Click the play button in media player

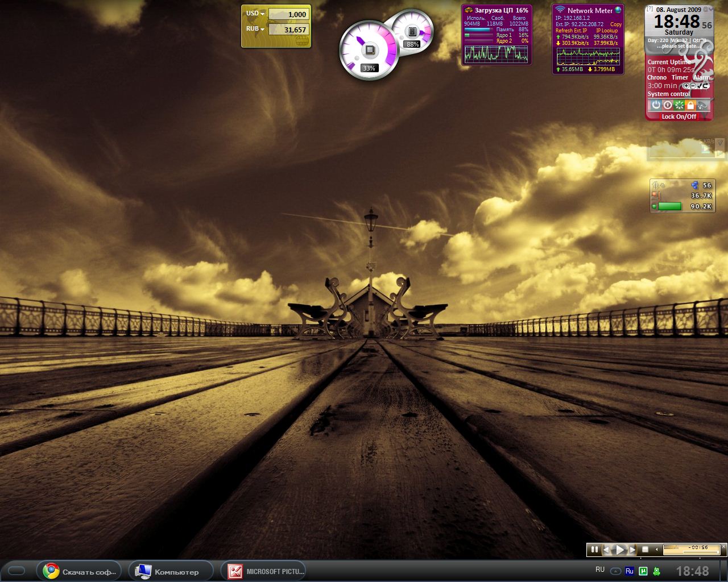[620, 550]
